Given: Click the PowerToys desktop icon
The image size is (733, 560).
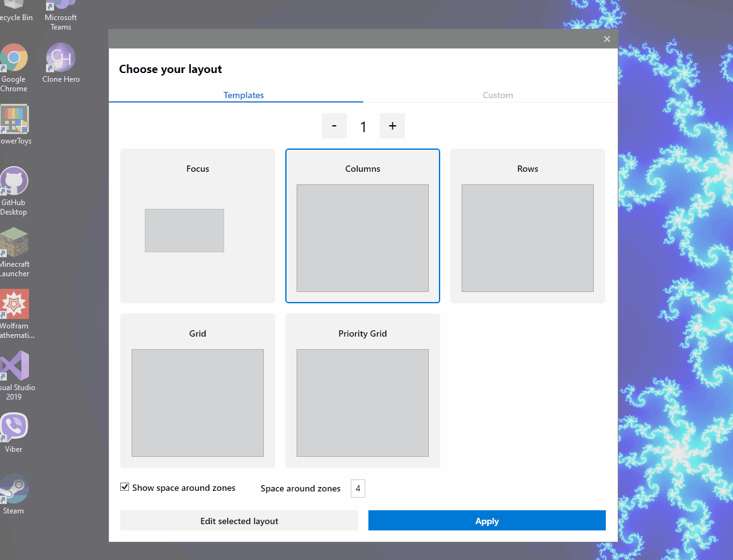Looking at the screenshot, I should click(14, 121).
